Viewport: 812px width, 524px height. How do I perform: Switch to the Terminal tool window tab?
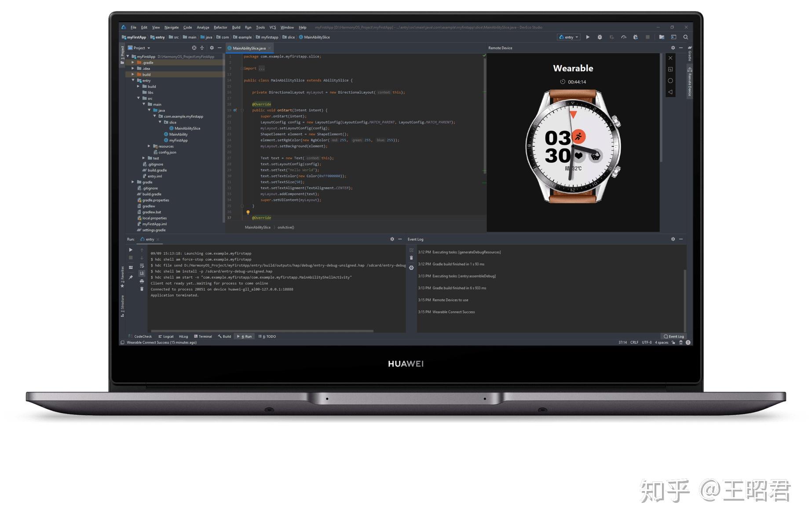(x=203, y=337)
